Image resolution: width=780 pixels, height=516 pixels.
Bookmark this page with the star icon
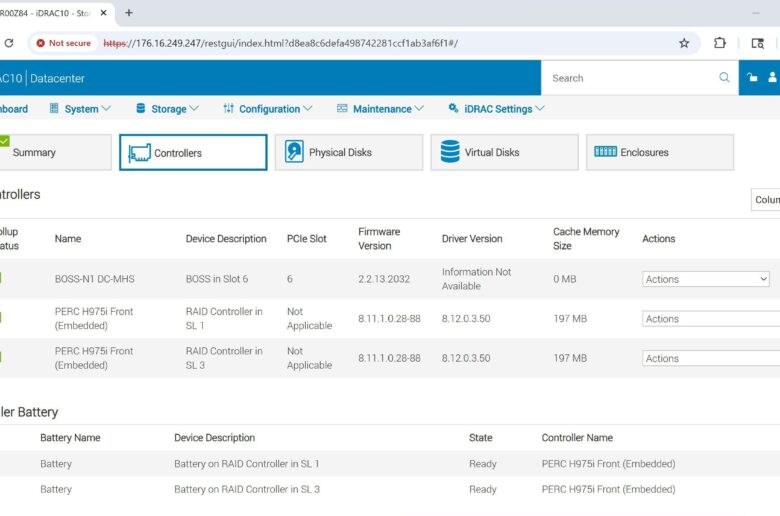684,43
